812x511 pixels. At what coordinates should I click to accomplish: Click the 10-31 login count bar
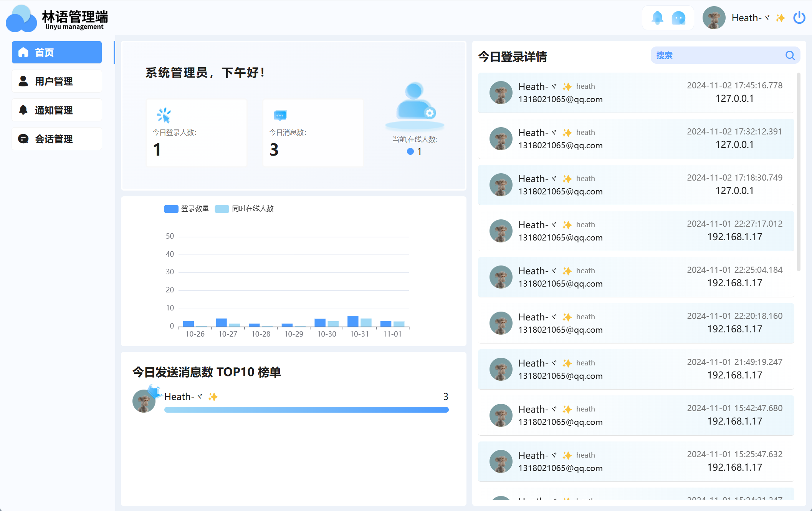click(353, 321)
